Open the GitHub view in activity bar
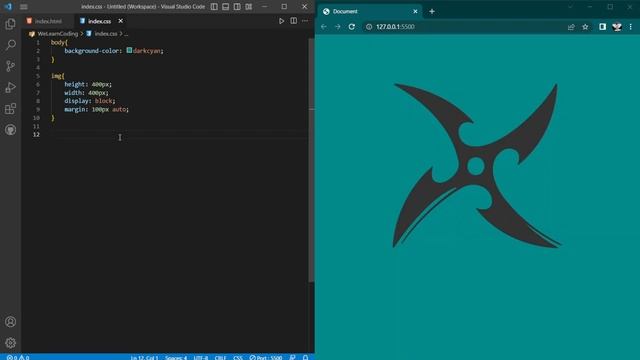Screen dimensions: 640x360 (x=11, y=130)
